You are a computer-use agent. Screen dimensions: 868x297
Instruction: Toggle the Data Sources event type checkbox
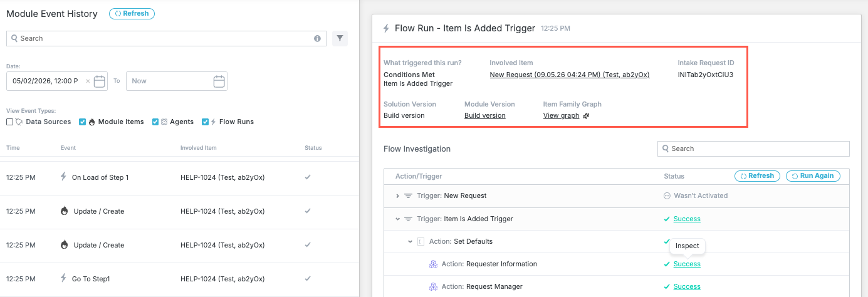(x=9, y=122)
